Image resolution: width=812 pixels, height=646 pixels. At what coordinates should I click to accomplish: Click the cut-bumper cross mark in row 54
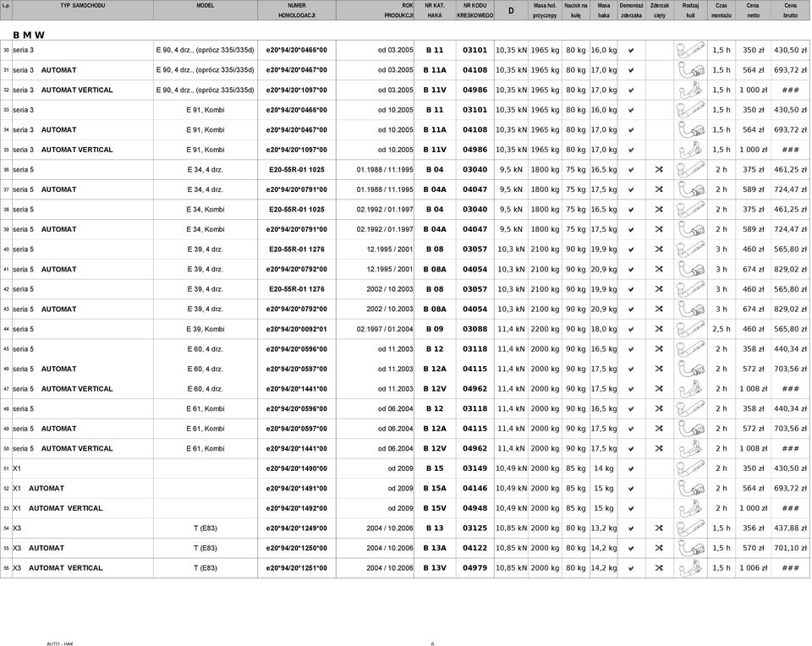tap(659, 528)
